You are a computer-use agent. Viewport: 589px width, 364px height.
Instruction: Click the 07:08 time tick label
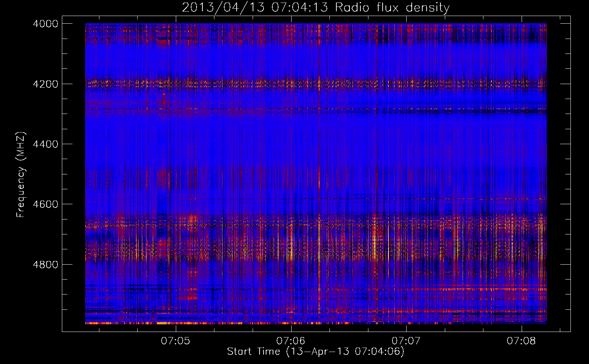[521, 341]
